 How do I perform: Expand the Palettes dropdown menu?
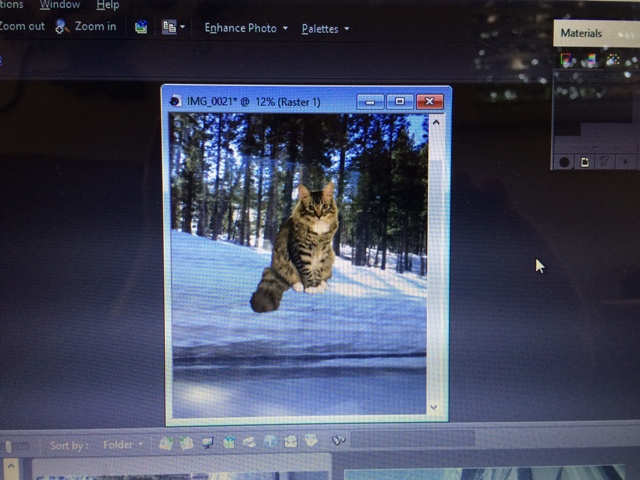[x=325, y=29]
